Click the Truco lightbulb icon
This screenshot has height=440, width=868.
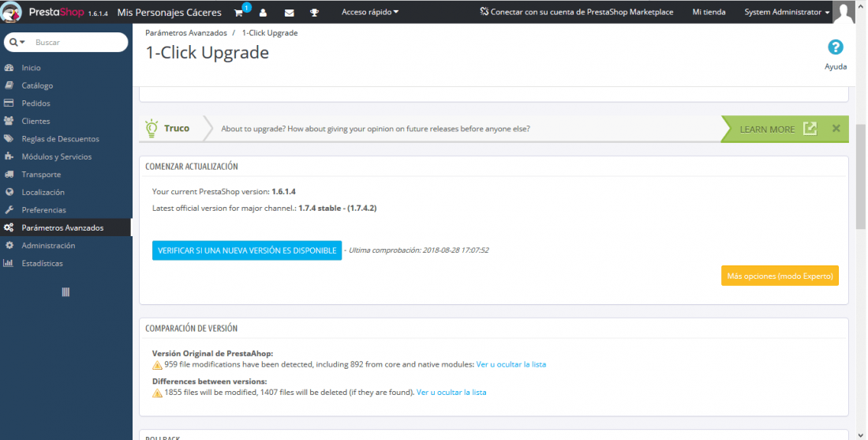152,128
